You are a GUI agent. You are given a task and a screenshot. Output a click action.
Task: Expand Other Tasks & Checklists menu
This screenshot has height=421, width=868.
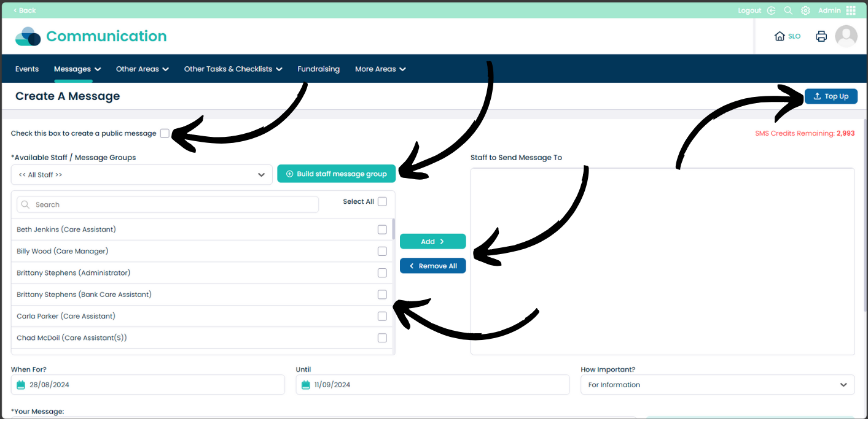click(x=233, y=69)
